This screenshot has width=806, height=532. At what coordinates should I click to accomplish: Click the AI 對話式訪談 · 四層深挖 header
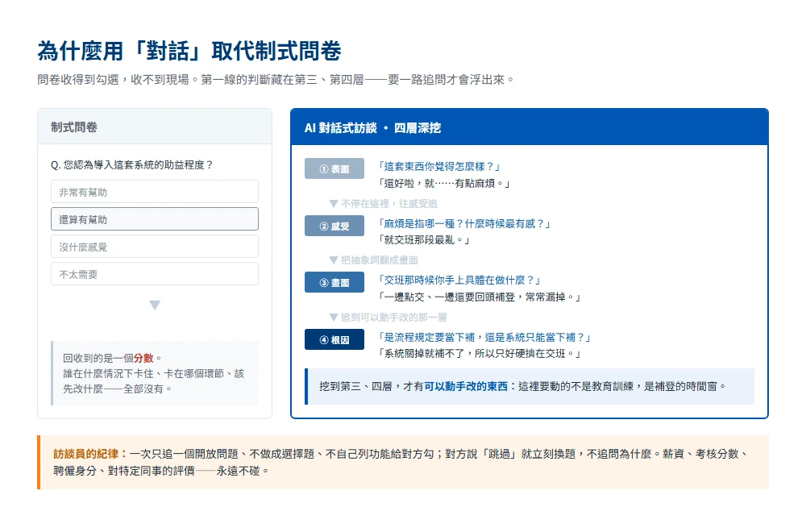pos(530,127)
